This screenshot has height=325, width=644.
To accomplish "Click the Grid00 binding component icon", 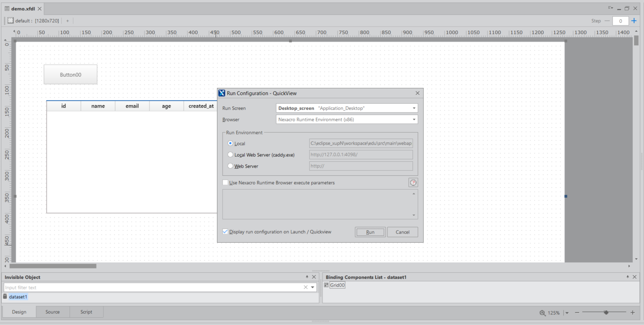I will (326, 285).
